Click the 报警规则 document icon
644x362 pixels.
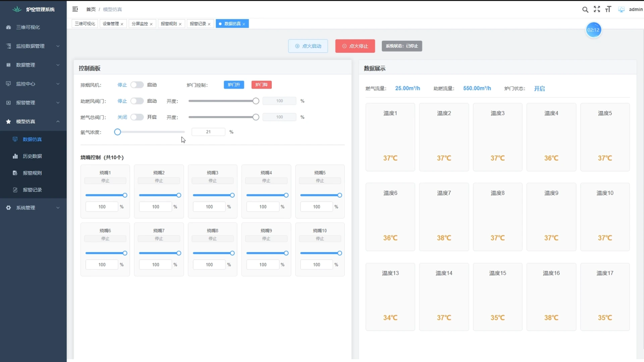(15, 173)
